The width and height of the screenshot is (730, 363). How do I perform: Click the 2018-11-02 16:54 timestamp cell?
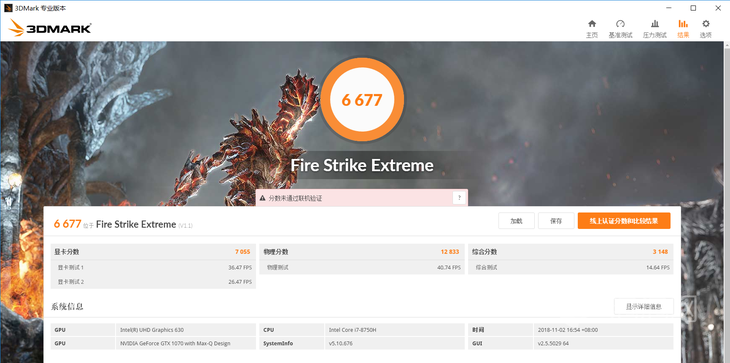603,329
